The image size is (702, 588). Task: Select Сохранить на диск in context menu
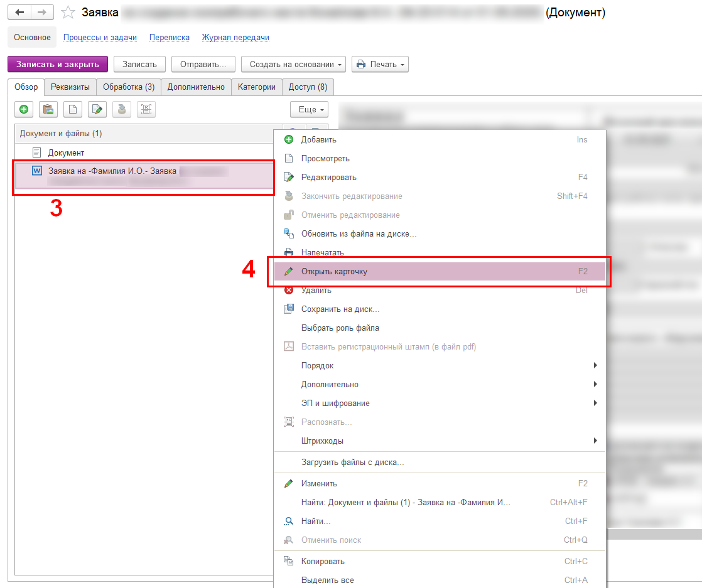(x=340, y=309)
